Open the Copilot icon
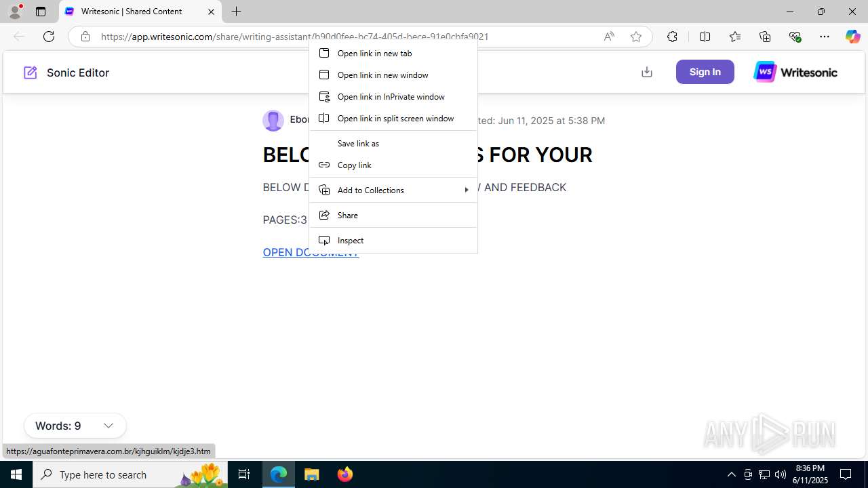868x488 pixels. [852, 37]
